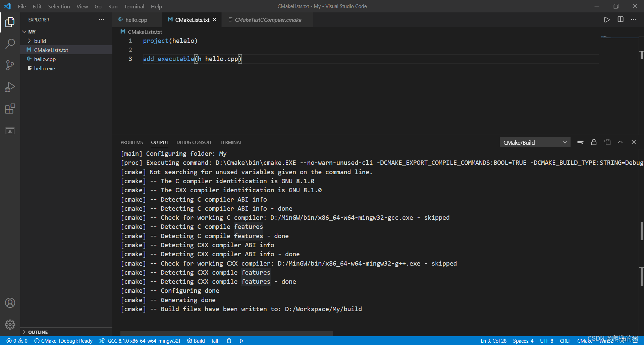This screenshot has height=345, width=644.
Task: Launch the target with status bar play icon
Action: pyautogui.click(x=241, y=341)
